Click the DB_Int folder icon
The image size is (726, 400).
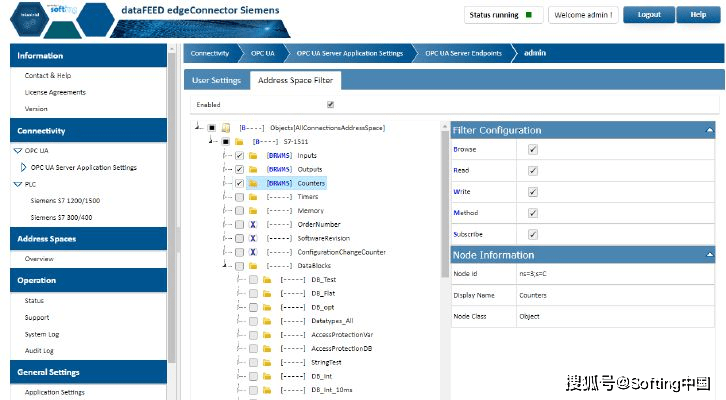[x=267, y=376]
